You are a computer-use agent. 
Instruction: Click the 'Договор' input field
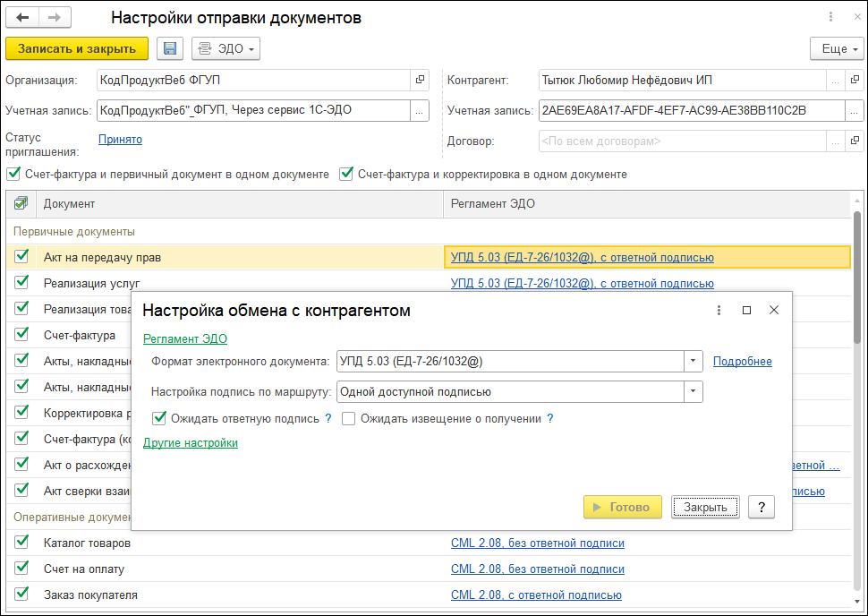[x=680, y=141]
